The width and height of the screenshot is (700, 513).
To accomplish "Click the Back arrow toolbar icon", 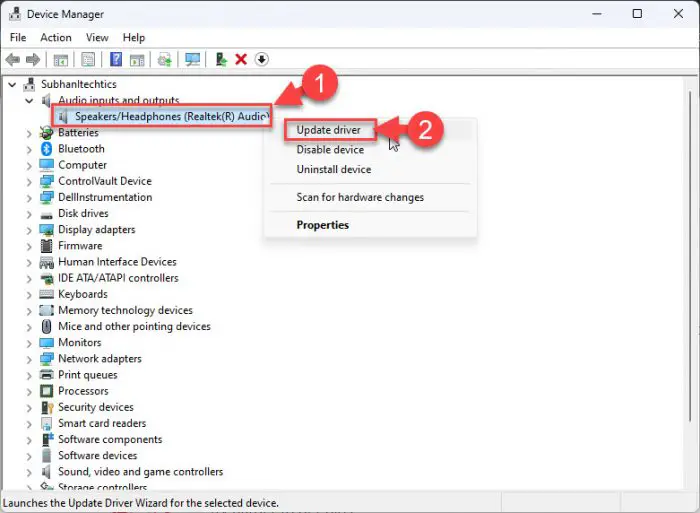I will [12, 60].
